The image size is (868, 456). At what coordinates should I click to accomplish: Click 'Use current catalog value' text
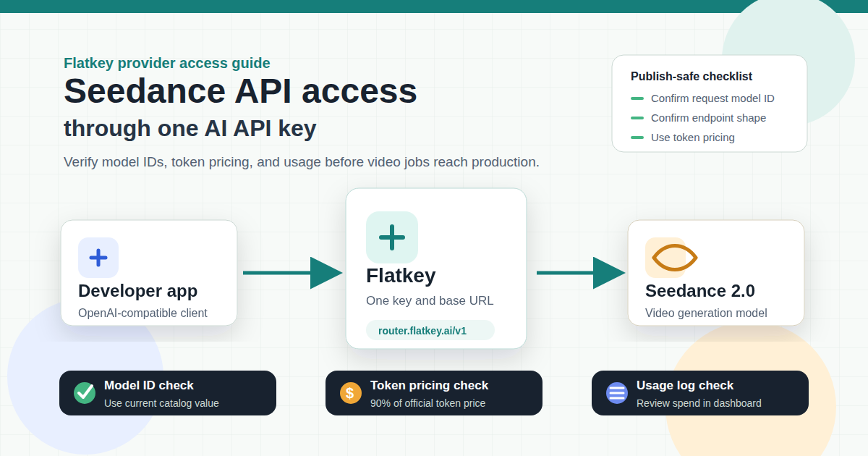[161, 403]
